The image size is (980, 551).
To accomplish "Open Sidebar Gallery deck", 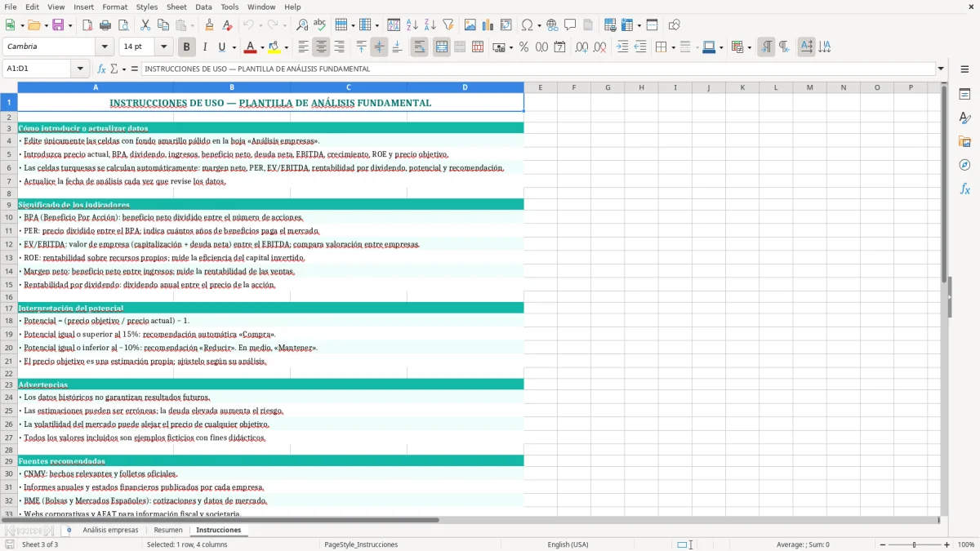I will [964, 142].
